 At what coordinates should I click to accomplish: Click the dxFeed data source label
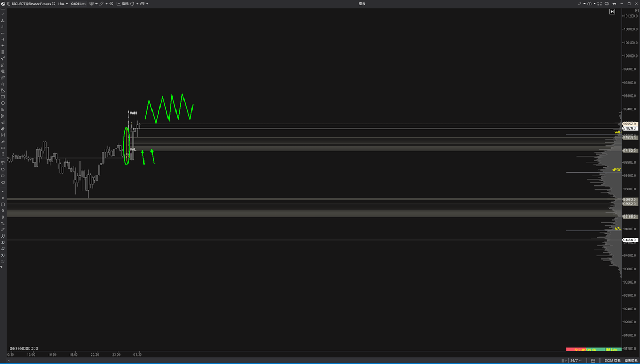[x=23, y=348]
